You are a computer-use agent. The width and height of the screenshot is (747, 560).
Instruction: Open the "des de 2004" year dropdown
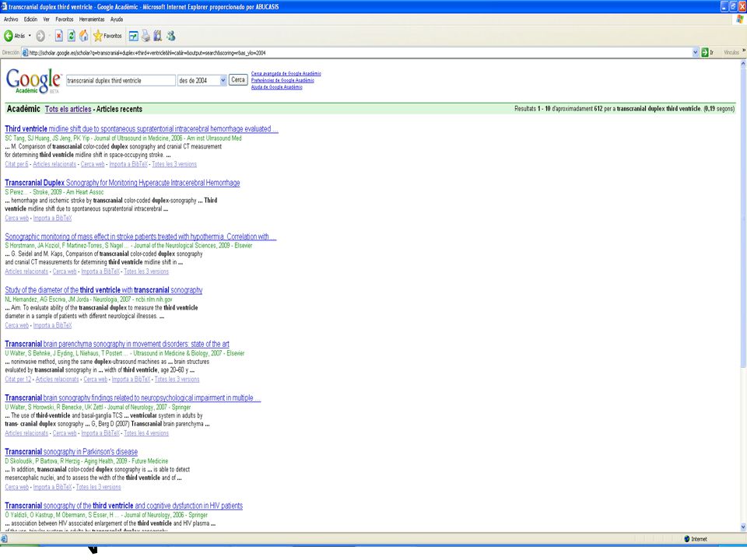click(x=202, y=80)
